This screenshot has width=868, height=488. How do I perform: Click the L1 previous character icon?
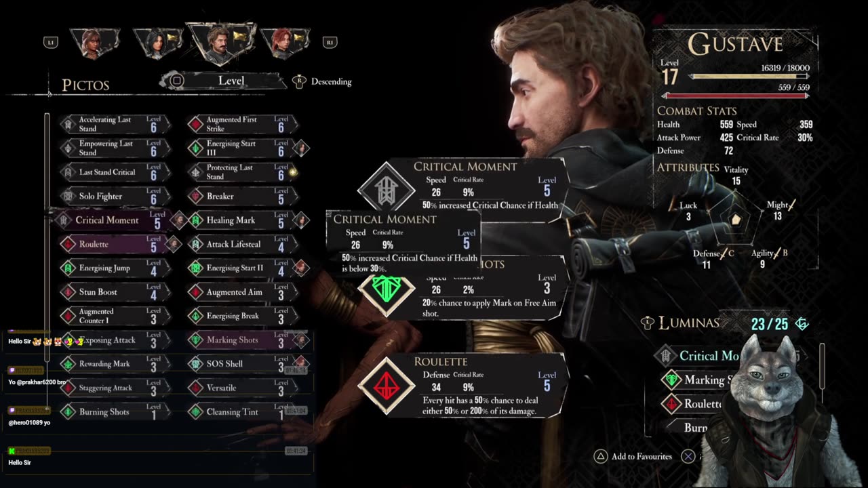[x=50, y=42]
